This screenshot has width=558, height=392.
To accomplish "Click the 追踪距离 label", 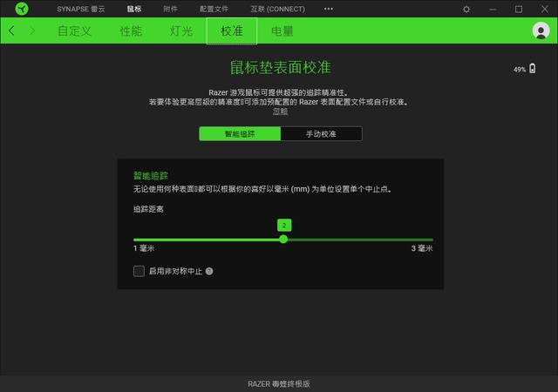I will pyautogui.click(x=148, y=209).
